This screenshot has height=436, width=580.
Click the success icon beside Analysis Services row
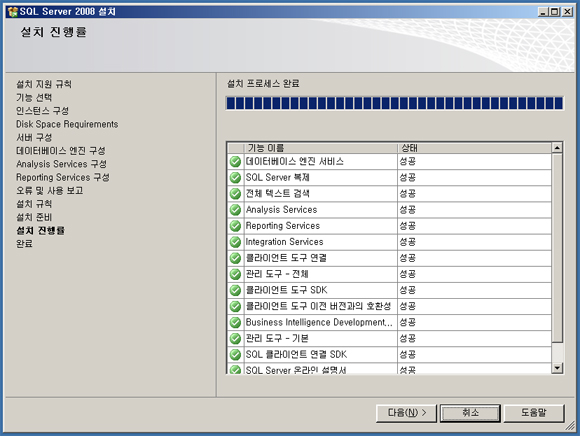(x=235, y=210)
